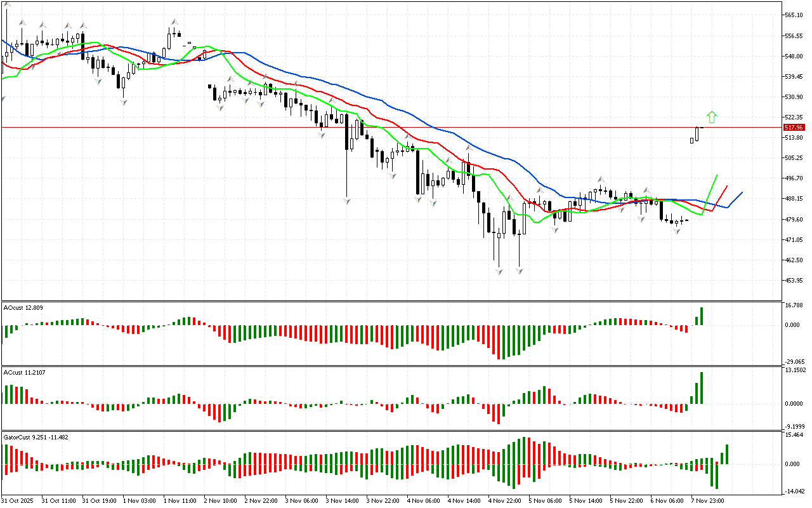812x508 pixels.
Task: Click the rising tip of green Alligator lips line
Action: coord(716,175)
